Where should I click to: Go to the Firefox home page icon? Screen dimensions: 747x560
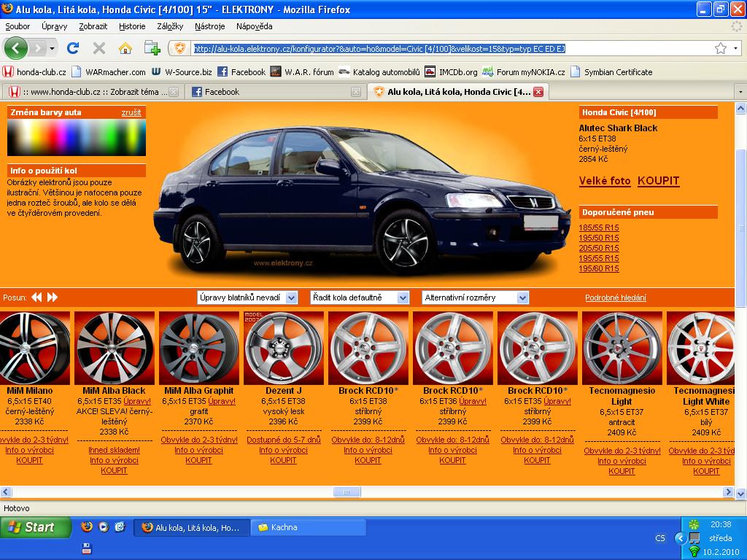(x=125, y=48)
